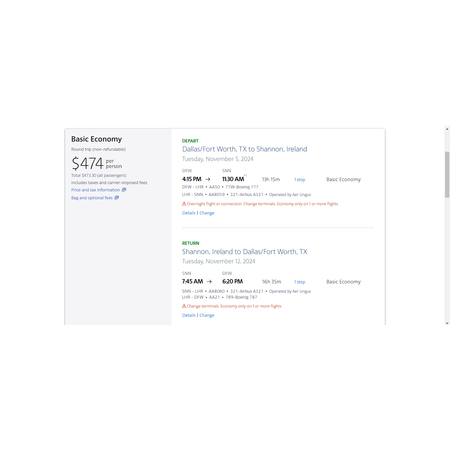Click Shannon to Dallas/Fort Worth heading
The width and height of the screenshot is (450, 450).
tap(245, 252)
